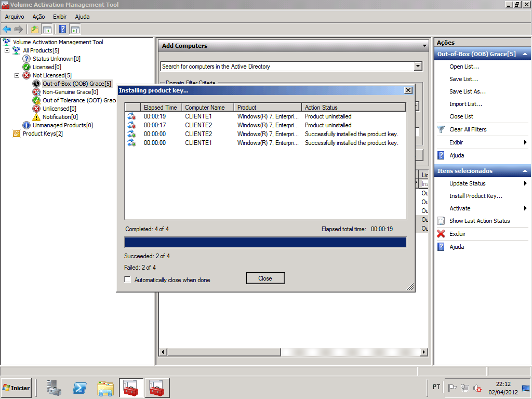Toggle the console tree pane toolbar icon
This screenshot has width=532, height=399.
point(47,30)
